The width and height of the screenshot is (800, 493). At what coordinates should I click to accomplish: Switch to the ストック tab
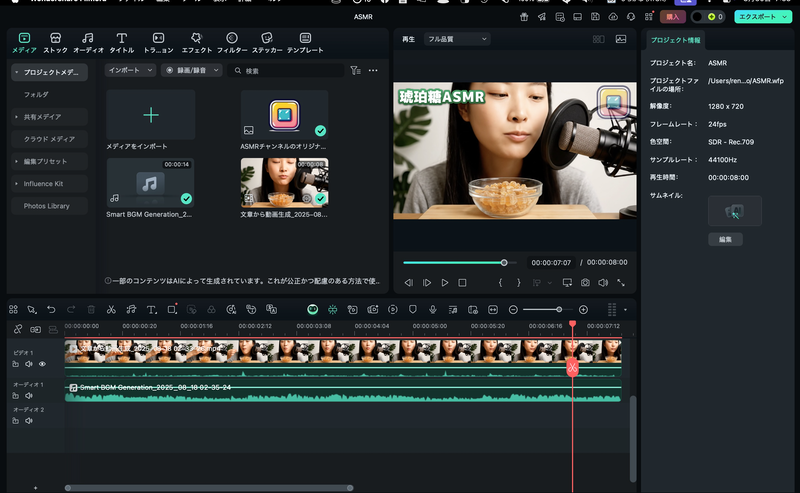55,43
